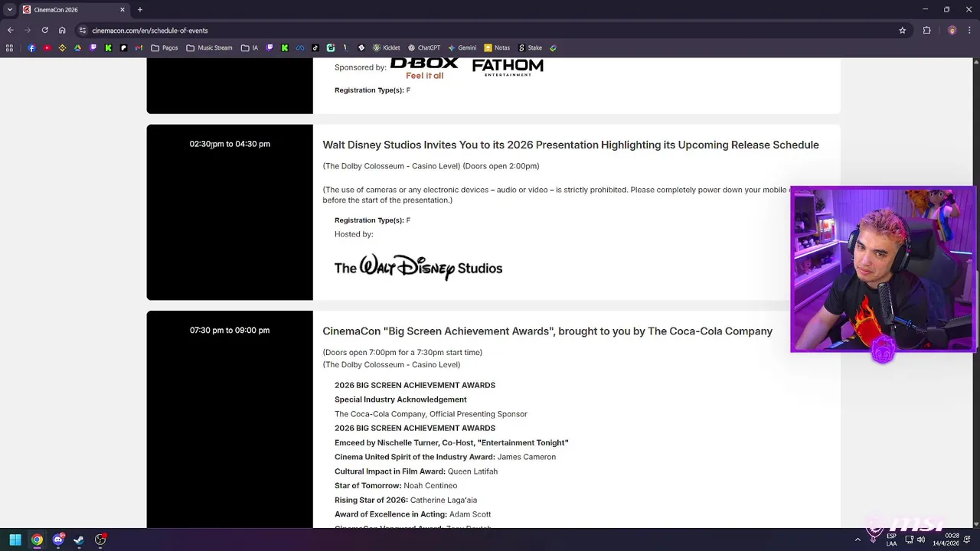Image resolution: width=980 pixels, height=551 pixels.
Task: Open the Chrome profile avatar
Action: point(952,31)
